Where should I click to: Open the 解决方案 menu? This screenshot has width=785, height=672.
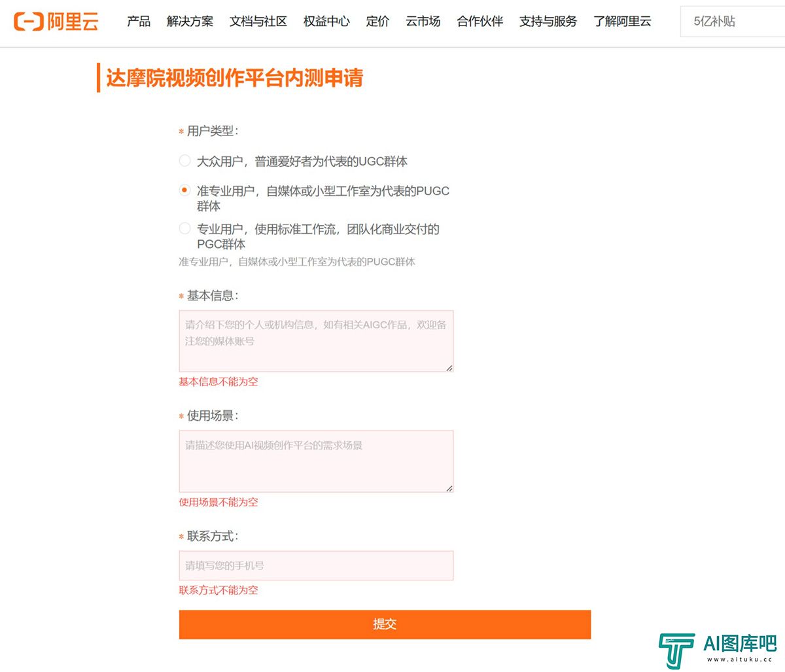pyautogui.click(x=190, y=22)
